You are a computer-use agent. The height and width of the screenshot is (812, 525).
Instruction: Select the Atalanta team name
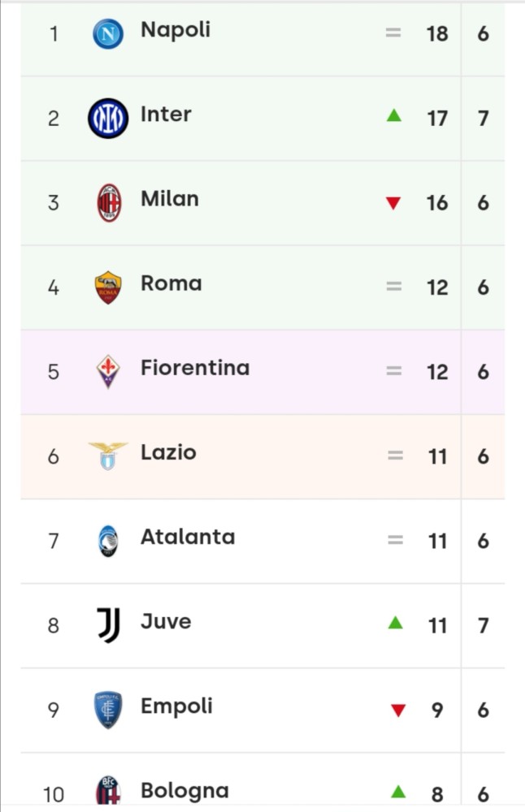(188, 537)
